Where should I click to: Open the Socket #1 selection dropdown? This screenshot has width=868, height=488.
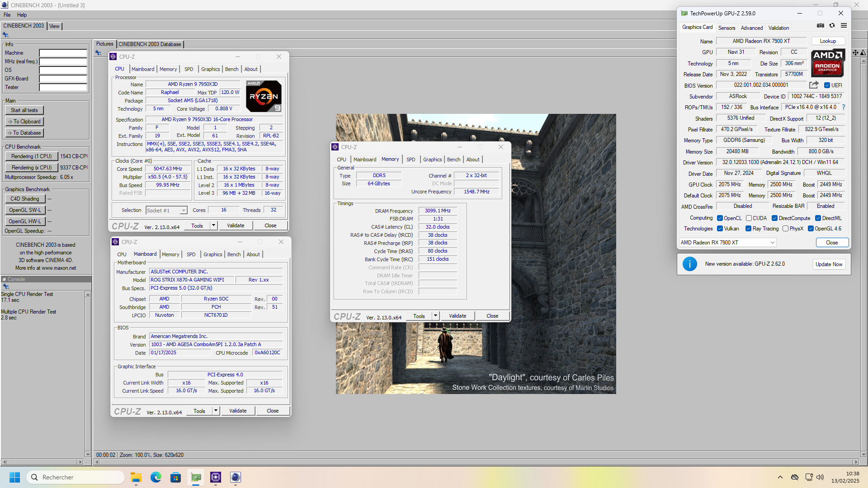[x=166, y=211]
